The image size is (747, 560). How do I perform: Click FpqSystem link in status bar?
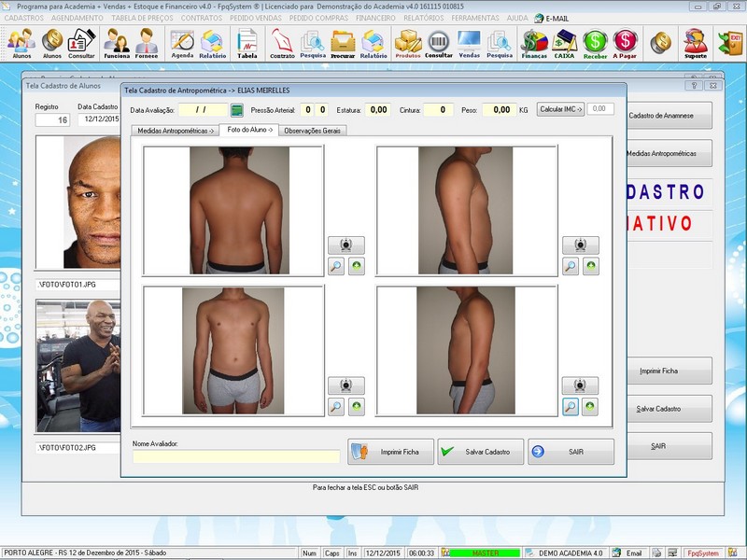[x=703, y=553]
